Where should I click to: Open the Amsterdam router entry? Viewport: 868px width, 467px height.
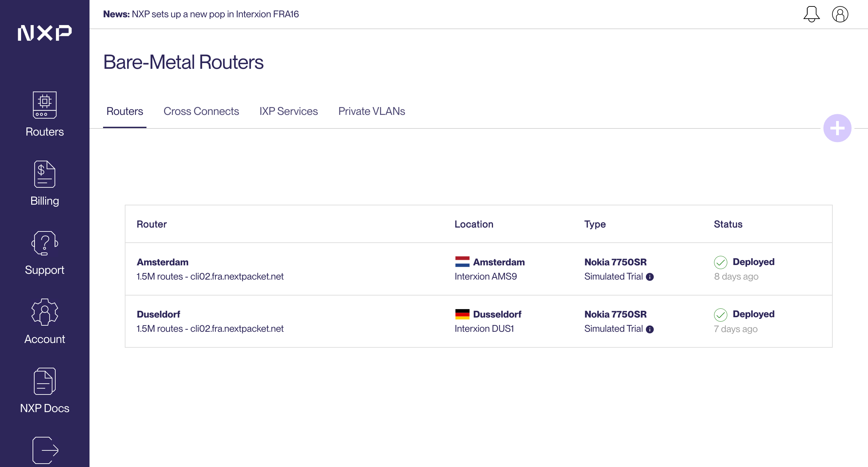coord(478,269)
